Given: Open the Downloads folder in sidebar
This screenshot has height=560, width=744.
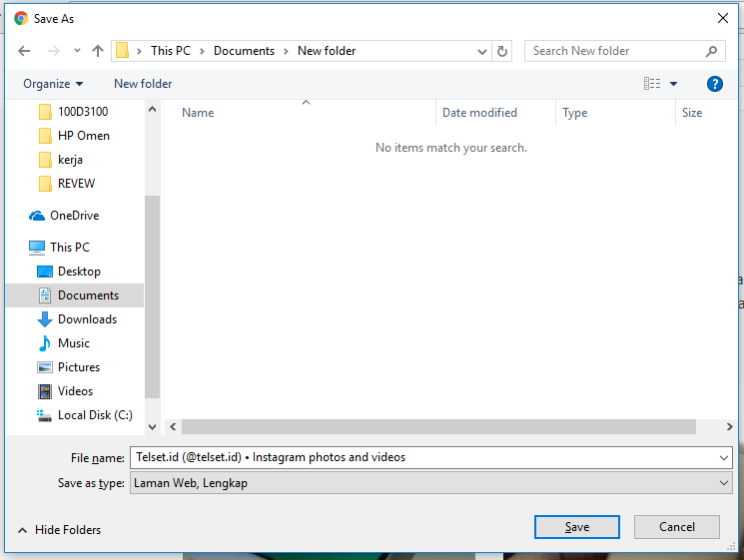Looking at the screenshot, I should [x=87, y=319].
